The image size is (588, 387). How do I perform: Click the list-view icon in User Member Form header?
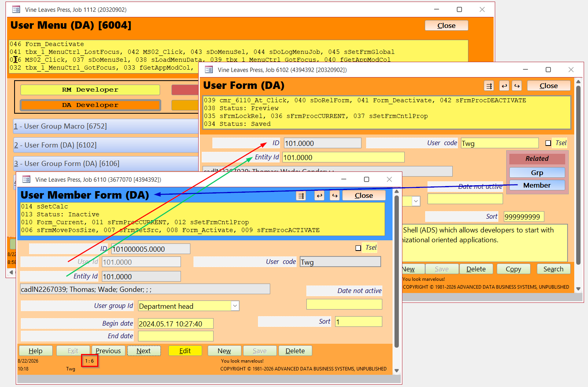click(x=301, y=195)
